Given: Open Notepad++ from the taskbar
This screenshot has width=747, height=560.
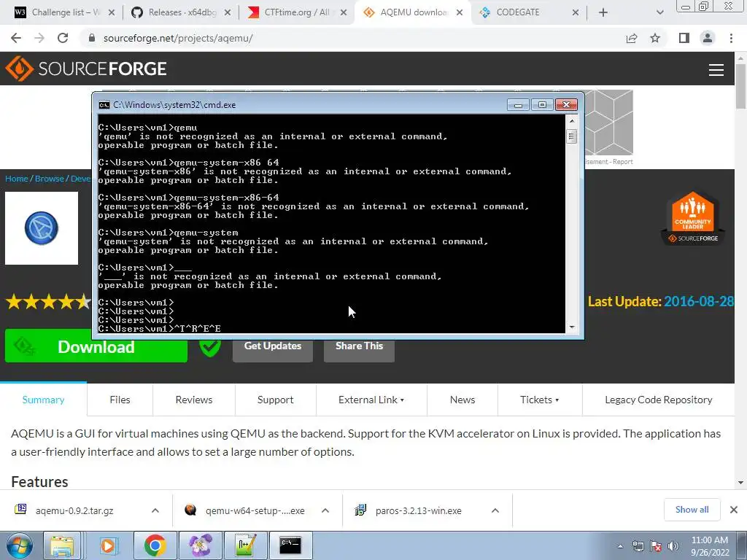Looking at the screenshot, I should 245,545.
